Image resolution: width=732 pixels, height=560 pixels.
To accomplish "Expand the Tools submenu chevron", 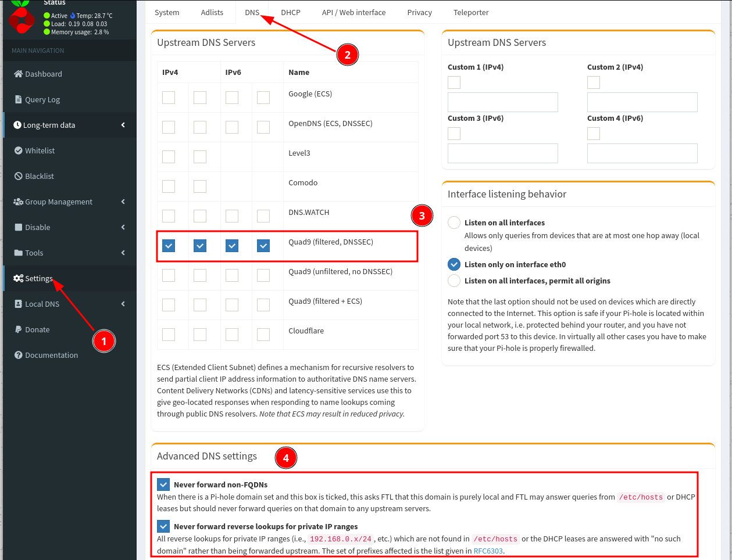I will coord(123,253).
